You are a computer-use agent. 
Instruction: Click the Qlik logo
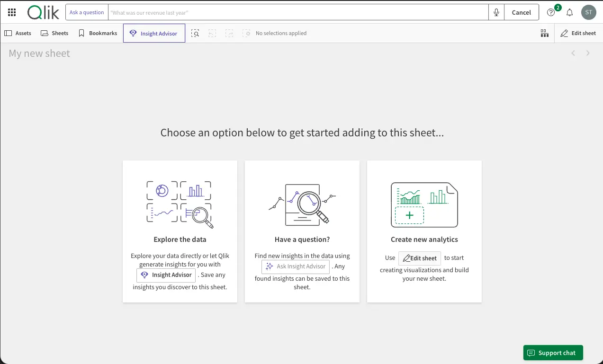point(43,12)
